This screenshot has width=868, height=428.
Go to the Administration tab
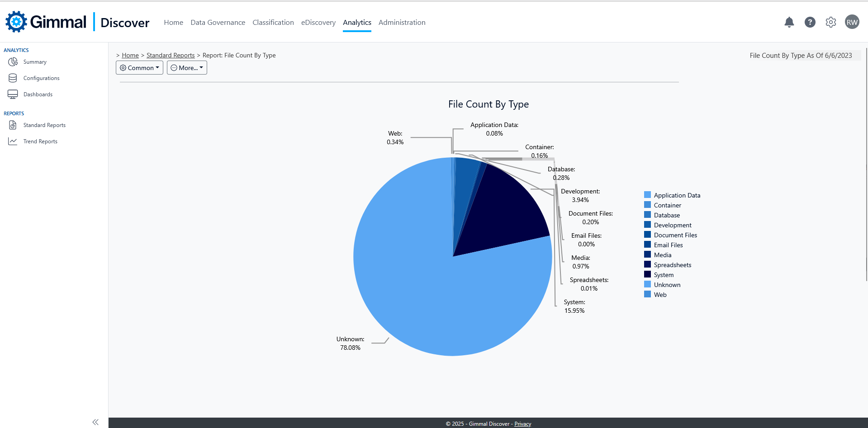coord(402,23)
